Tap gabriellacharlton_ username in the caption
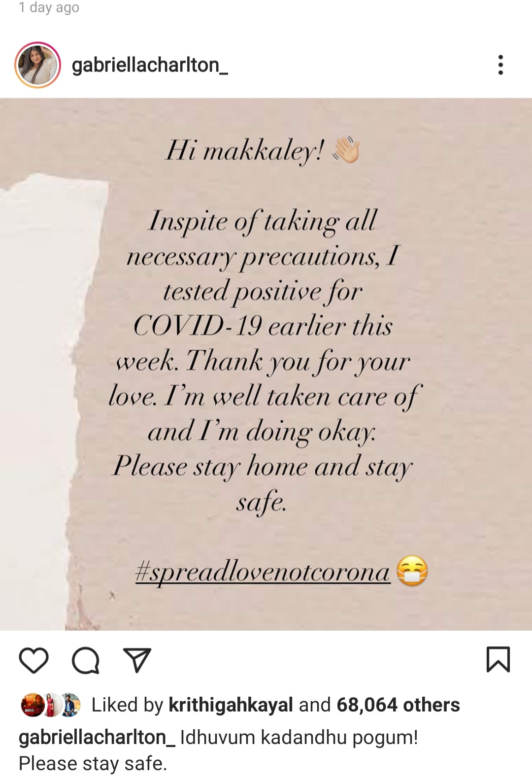 pyautogui.click(x=97, y=737)
